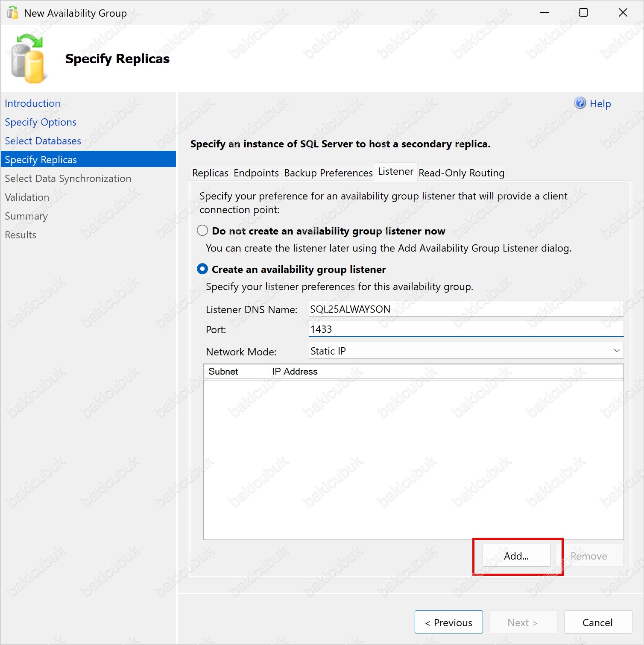The width and height of the screenshot is (644, 645).
Task: Open the Endpoints tab
Action: [x=256, y=173]
